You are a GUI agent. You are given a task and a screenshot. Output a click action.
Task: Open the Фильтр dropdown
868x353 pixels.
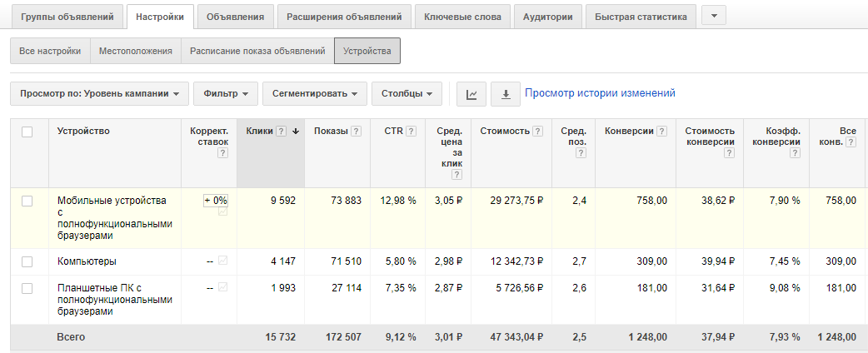(x=226, y=93)
